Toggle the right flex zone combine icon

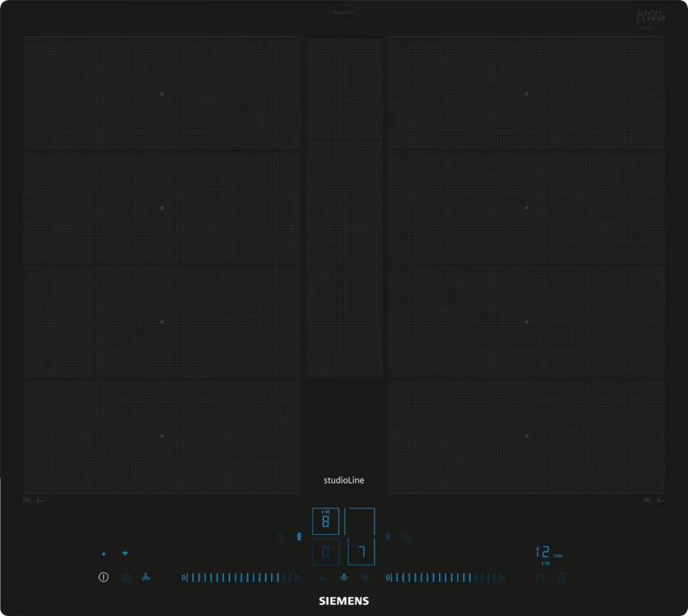(407, 537)
